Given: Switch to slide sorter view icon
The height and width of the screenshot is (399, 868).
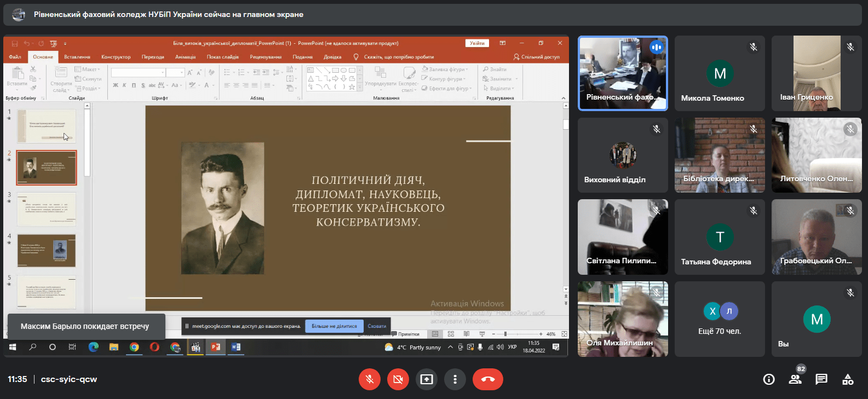Looking at the screenshot, I should pos(451,334).
